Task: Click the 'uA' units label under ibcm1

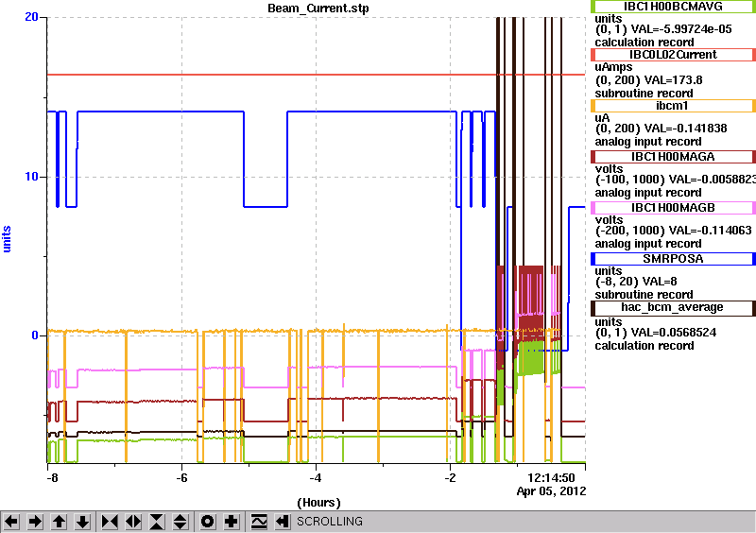Action: click(602, 118)
